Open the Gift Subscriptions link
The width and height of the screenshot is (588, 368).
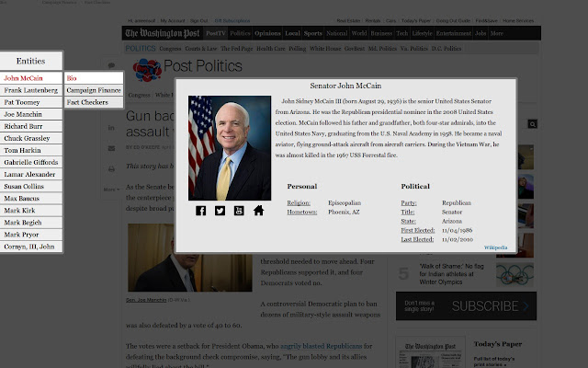[232, 20]
